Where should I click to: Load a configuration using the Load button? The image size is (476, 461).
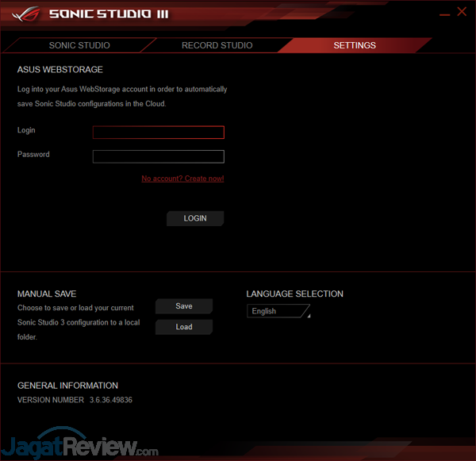pos(184,327)
